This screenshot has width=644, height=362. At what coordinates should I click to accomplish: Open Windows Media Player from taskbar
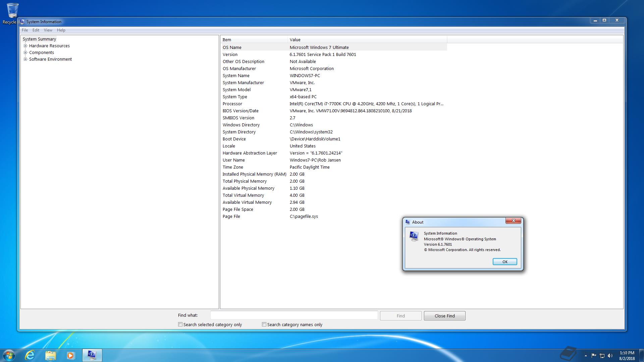click(70, 355)
